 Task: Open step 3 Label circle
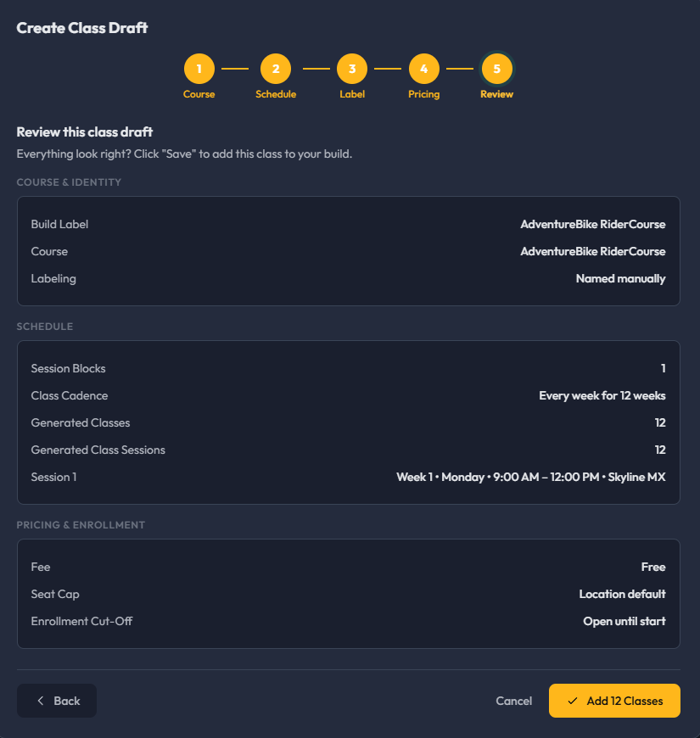pos(352,69)
